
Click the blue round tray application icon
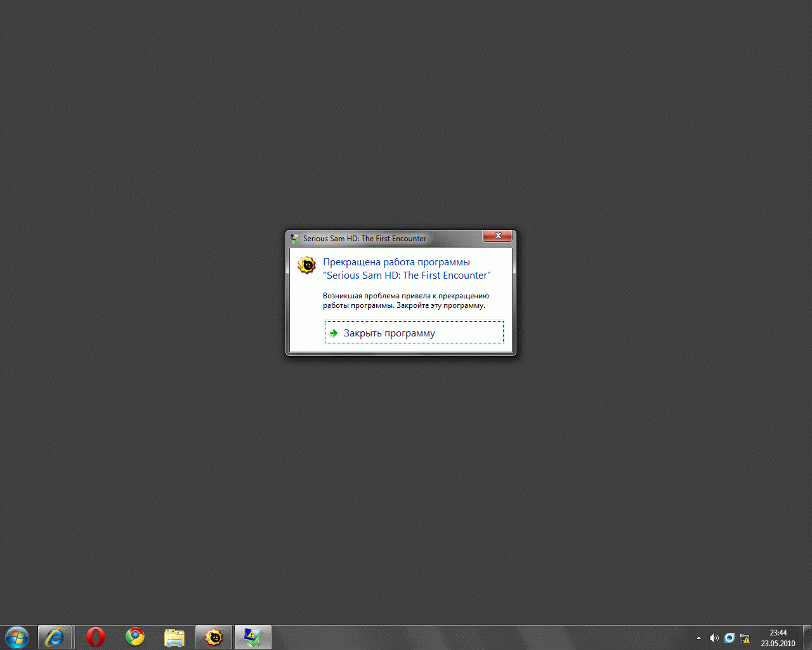730,638
